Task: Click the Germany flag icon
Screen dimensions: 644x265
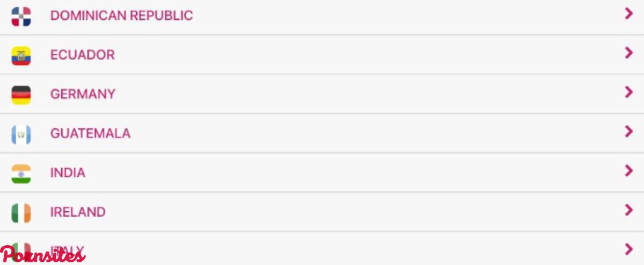Action: (x=21, y=95)
